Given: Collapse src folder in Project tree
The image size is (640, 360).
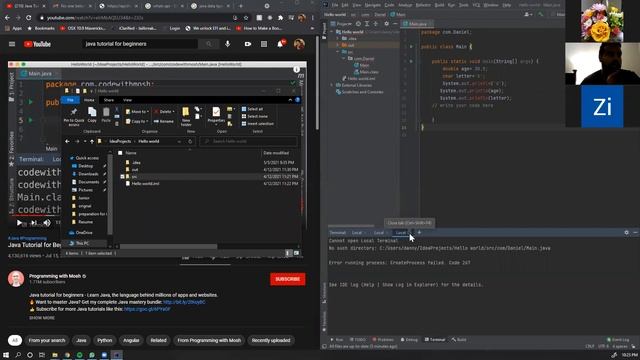Looking at the screenshot, I should coord(338,52).
